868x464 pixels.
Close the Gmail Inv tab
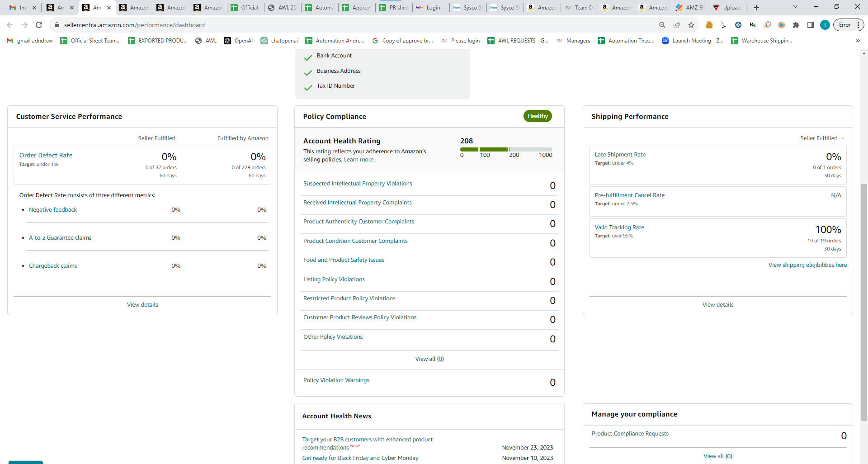(34, 8)
